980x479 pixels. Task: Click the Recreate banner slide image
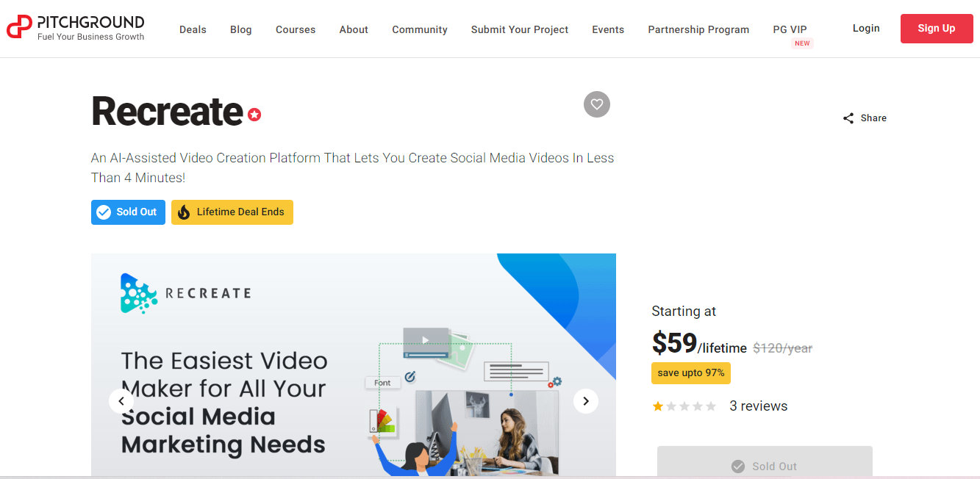pyautogui.click(x=354, y=366)
